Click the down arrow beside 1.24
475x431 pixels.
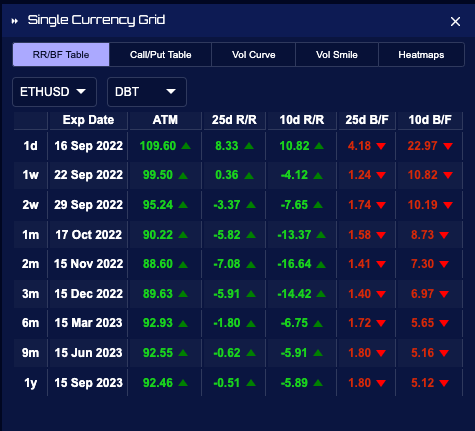coord(381,175)
